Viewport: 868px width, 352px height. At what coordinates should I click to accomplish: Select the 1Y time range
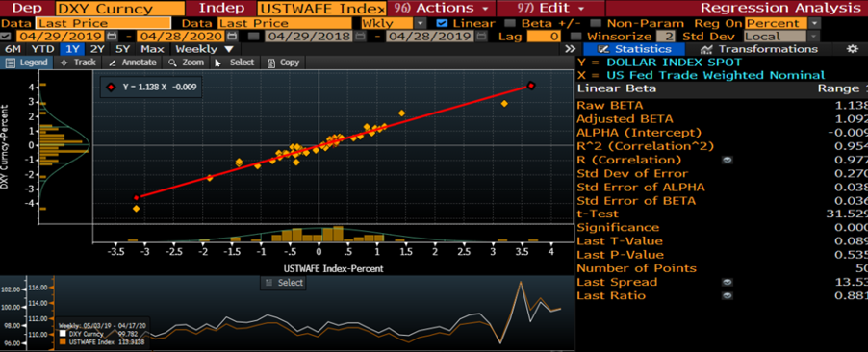tap(72, 49)
